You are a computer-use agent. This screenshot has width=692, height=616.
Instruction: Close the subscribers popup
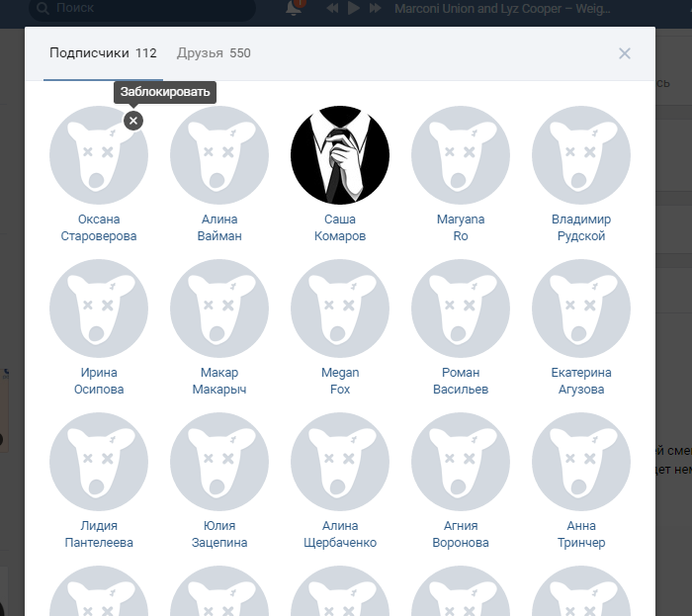tap(624, 53)
